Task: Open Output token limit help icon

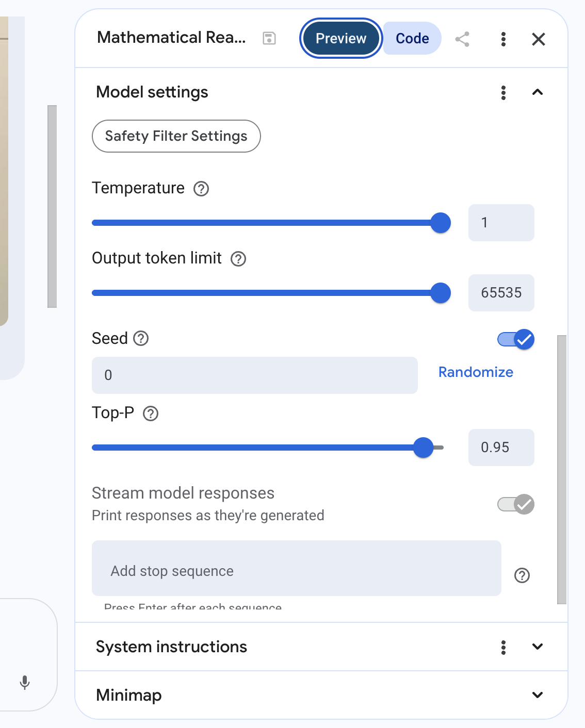Action: coord(238,259)
